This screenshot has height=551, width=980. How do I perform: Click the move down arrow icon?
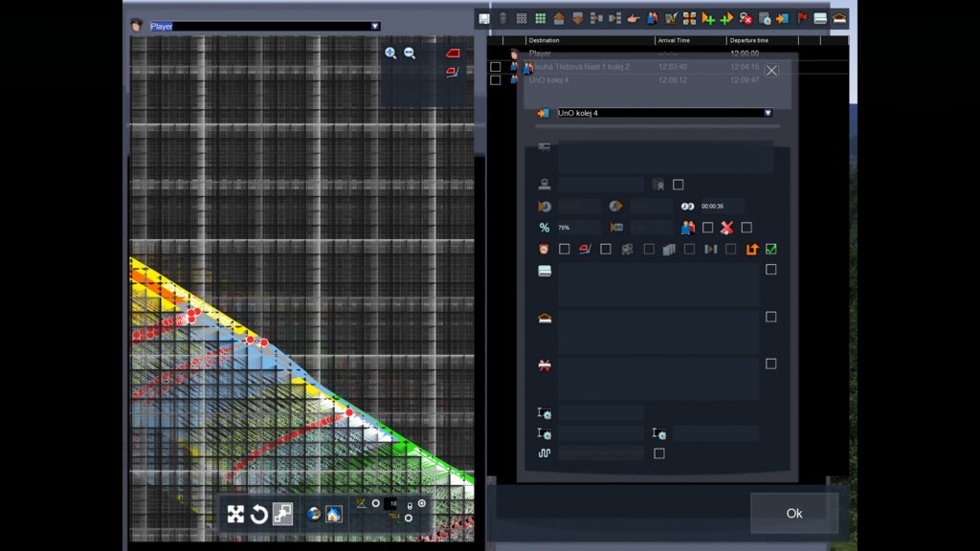coord(577,19)
